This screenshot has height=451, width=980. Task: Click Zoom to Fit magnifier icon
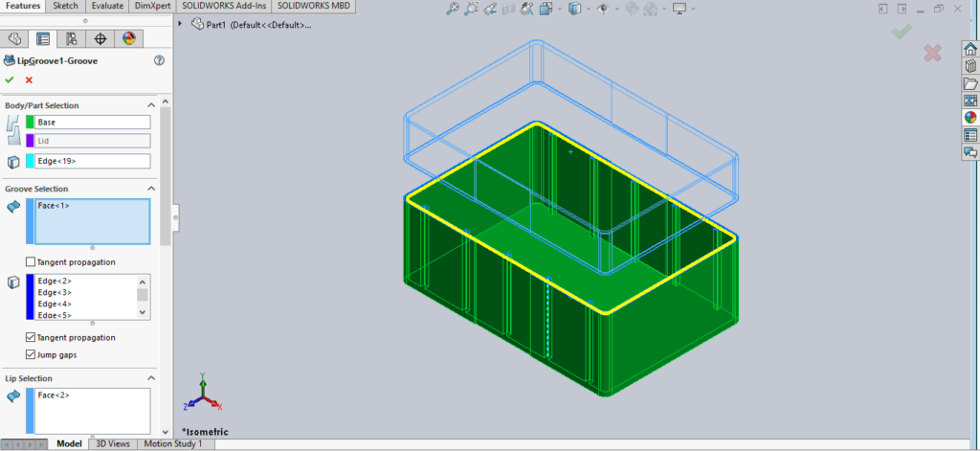click(453, 9)
